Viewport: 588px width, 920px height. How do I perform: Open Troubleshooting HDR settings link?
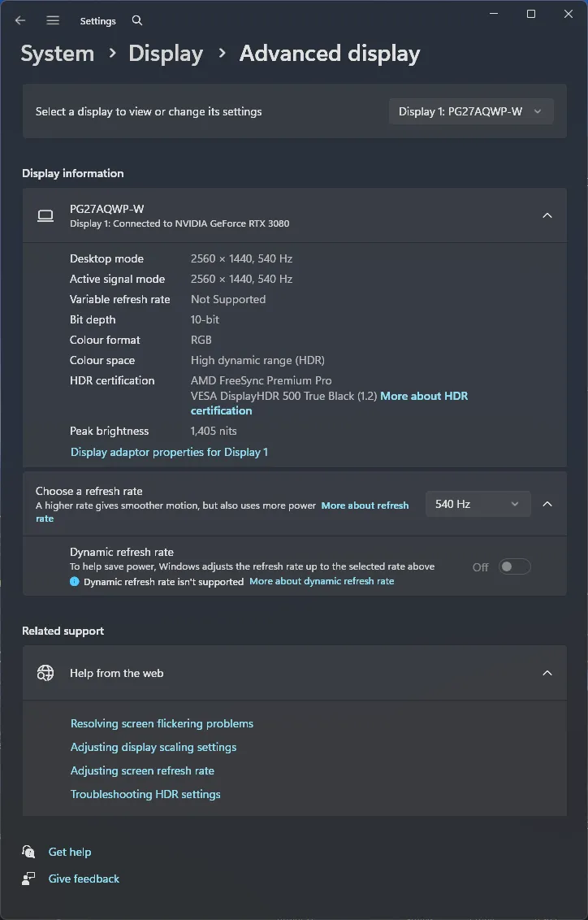145,794
